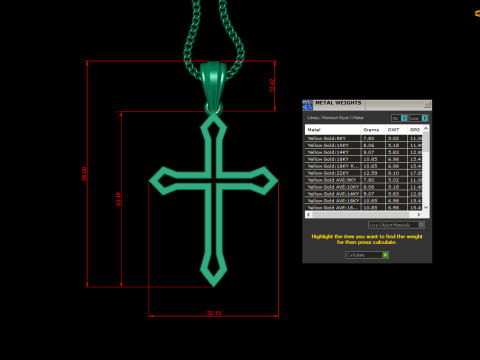
Task: Click the DWT column header
Action: coord(396,130)
